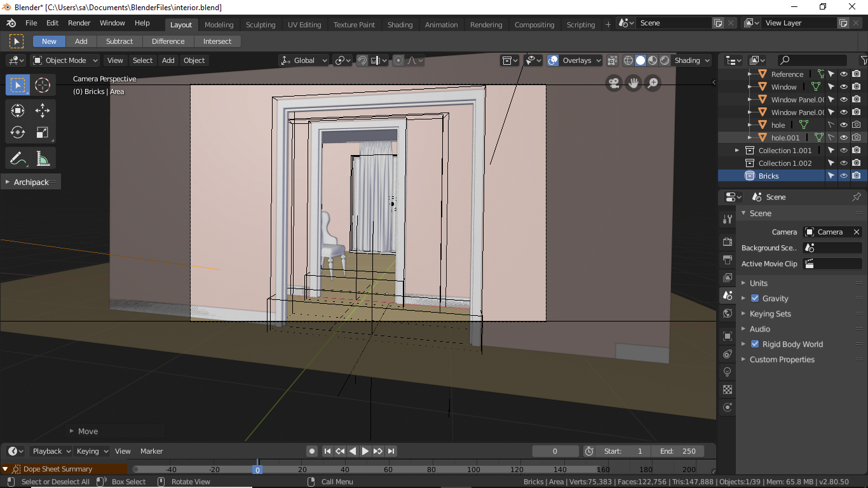868x488 pixels.
Task: Switch to the Modeling workspace tab
Action: [219, 25]
